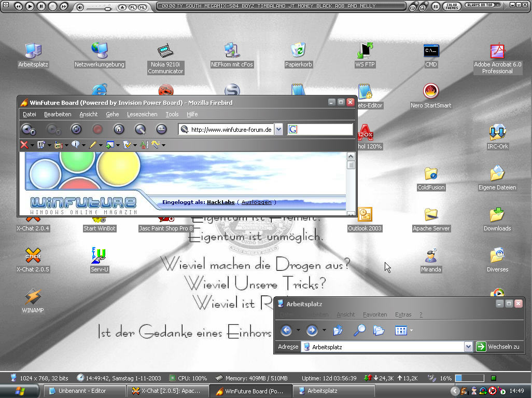
Task: Expand the Firebird URL bar dropdown
Action: (278, 130)
